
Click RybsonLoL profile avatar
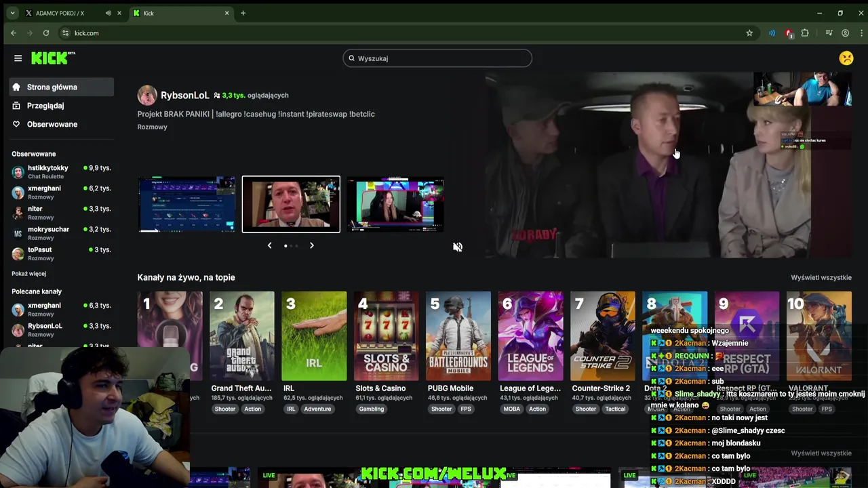click(x=147, y=96)
